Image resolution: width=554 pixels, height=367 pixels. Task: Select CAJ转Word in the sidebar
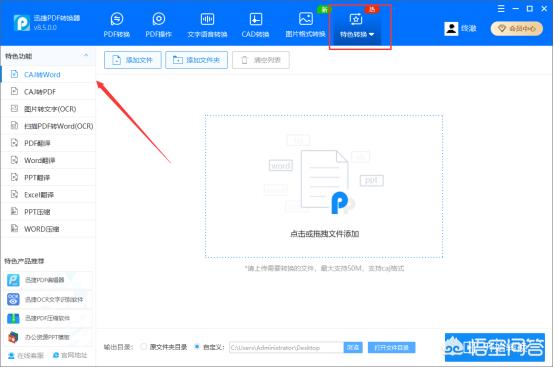coord(48,75)
